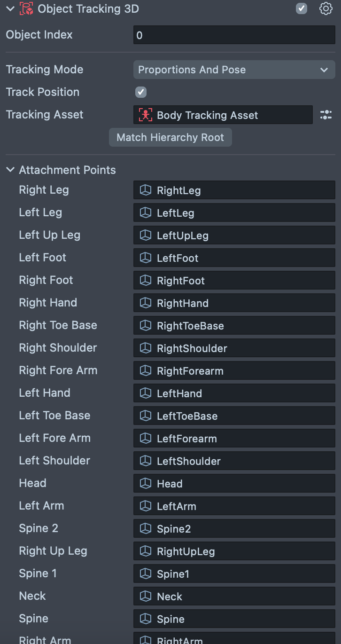
Task: Open the Tracking Mode dropdown
Action: [x=234, y=70]
